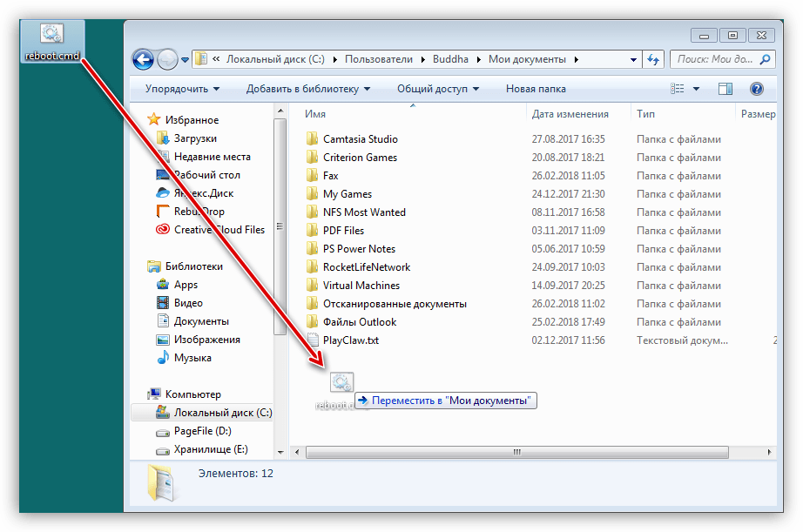Click the Help question mark icon
803x532 pixels.
pos(756,89)
